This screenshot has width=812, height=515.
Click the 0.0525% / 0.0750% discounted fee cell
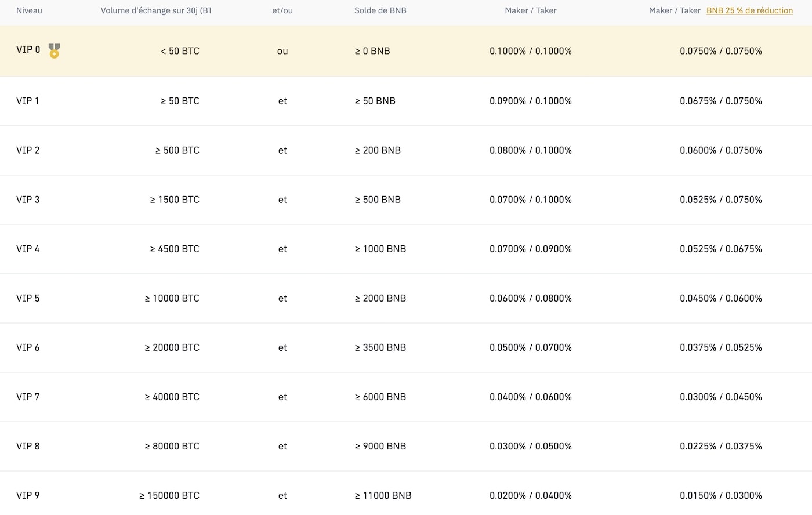coord(721,200)
